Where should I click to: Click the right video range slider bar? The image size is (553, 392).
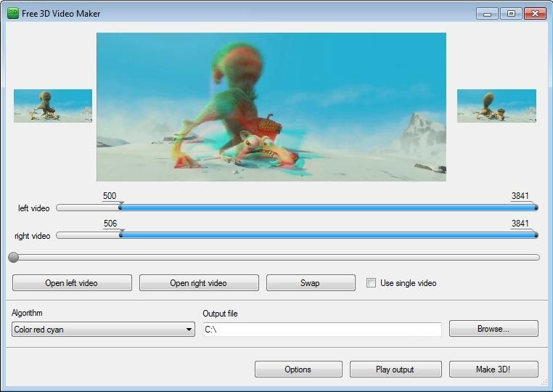[297, 235]
